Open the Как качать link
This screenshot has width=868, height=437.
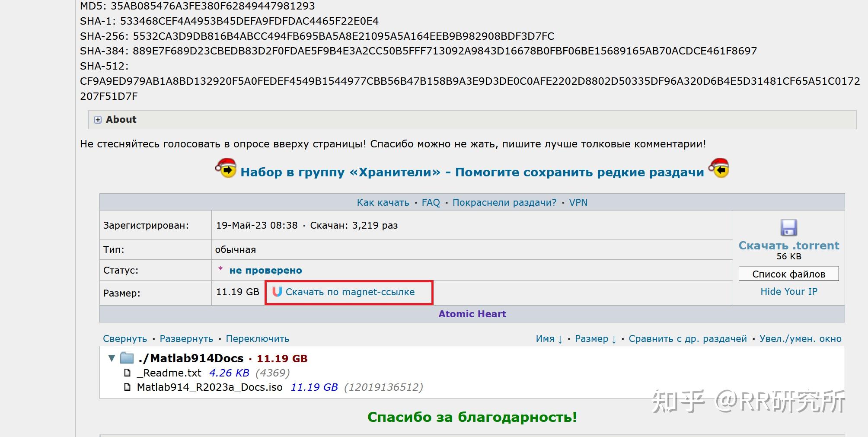(383, 203)
